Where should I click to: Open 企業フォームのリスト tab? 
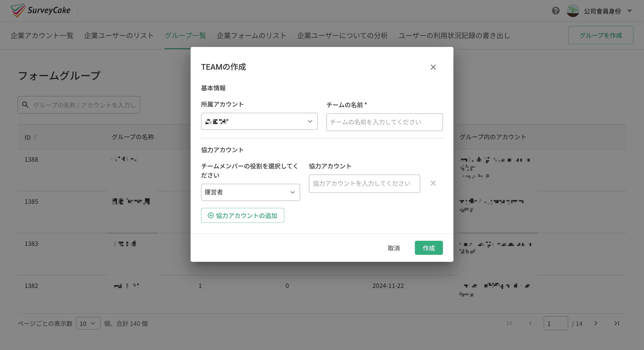pos(251,36)
